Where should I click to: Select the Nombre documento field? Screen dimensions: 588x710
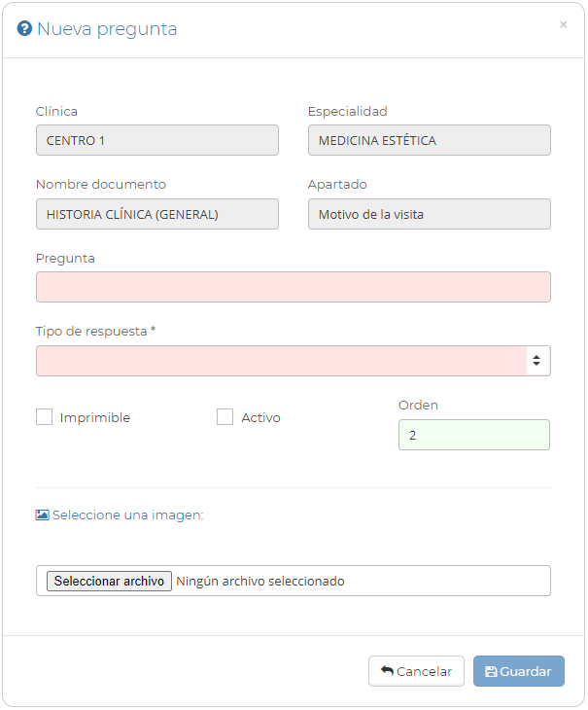tap(156, 214)
